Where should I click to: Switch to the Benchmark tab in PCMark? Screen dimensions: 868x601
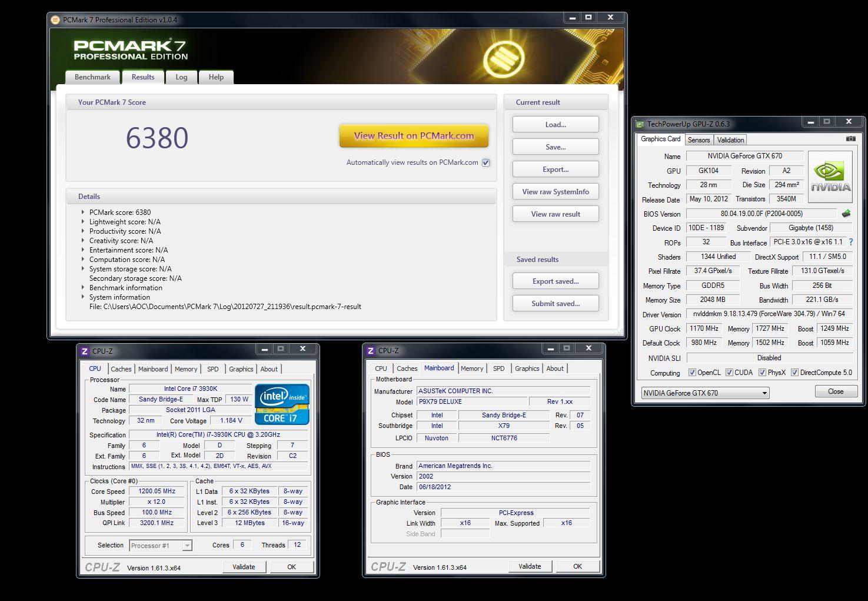(92, 77)
